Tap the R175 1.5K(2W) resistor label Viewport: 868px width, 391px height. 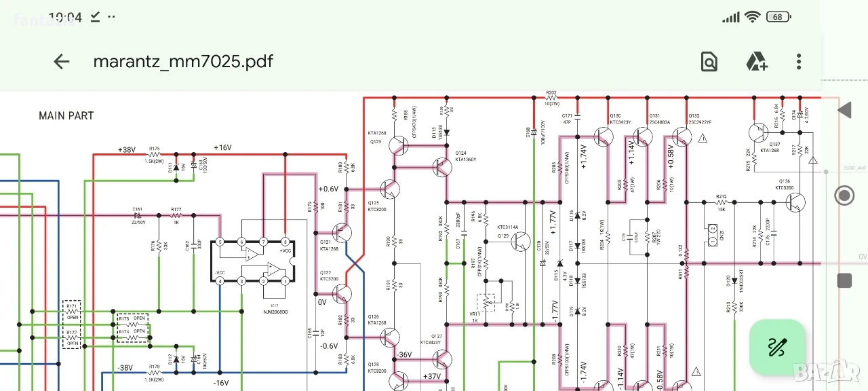[154, 154]
